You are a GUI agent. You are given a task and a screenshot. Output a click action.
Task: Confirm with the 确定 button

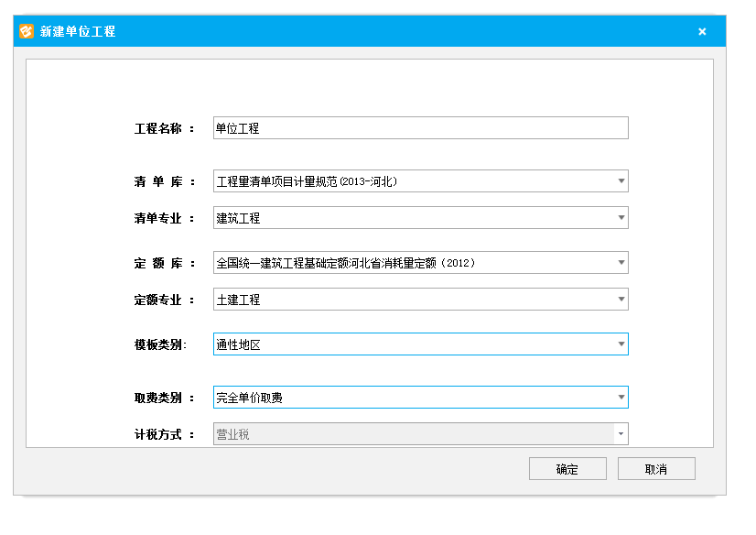pyautogui.click(x=567, y=469)
